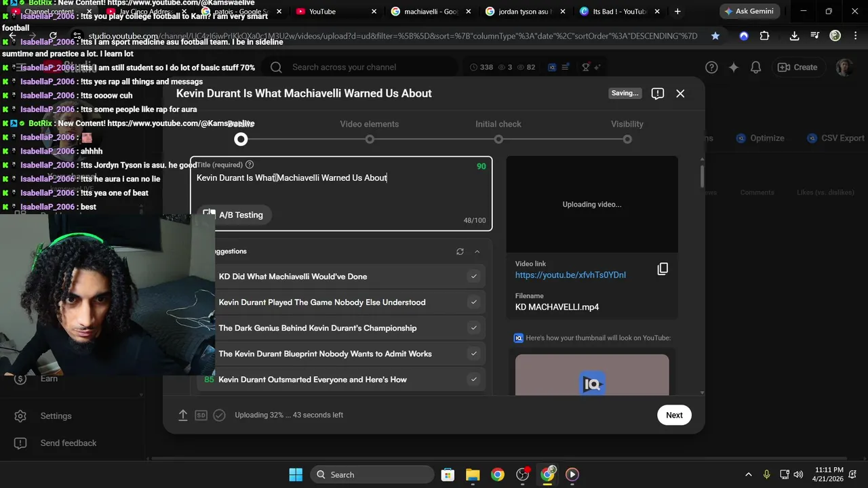The width and height of the screenshot is (868, 488).
Task: Click CSV Export in the background page
Action: (x=835, y=138)
